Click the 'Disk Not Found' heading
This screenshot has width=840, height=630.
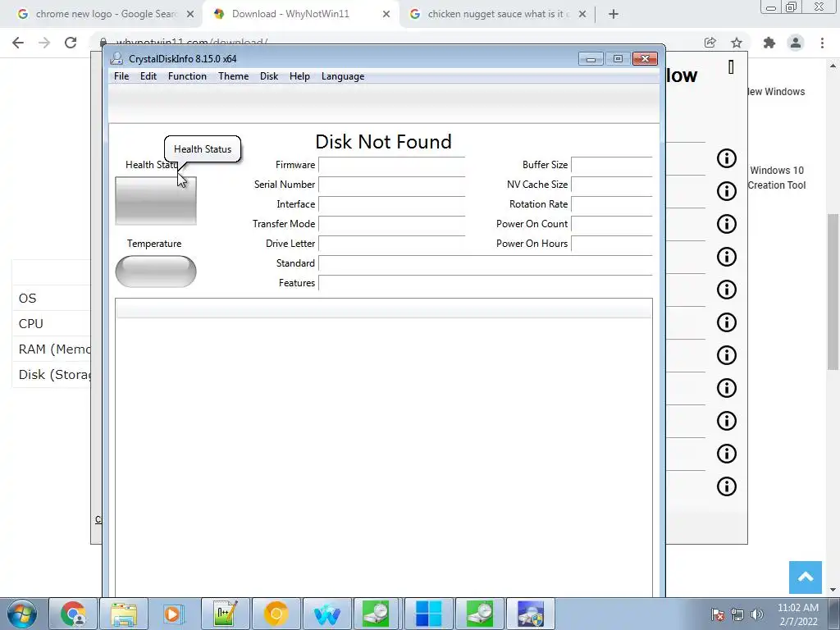pyautogui.click(x=384, y=142)
